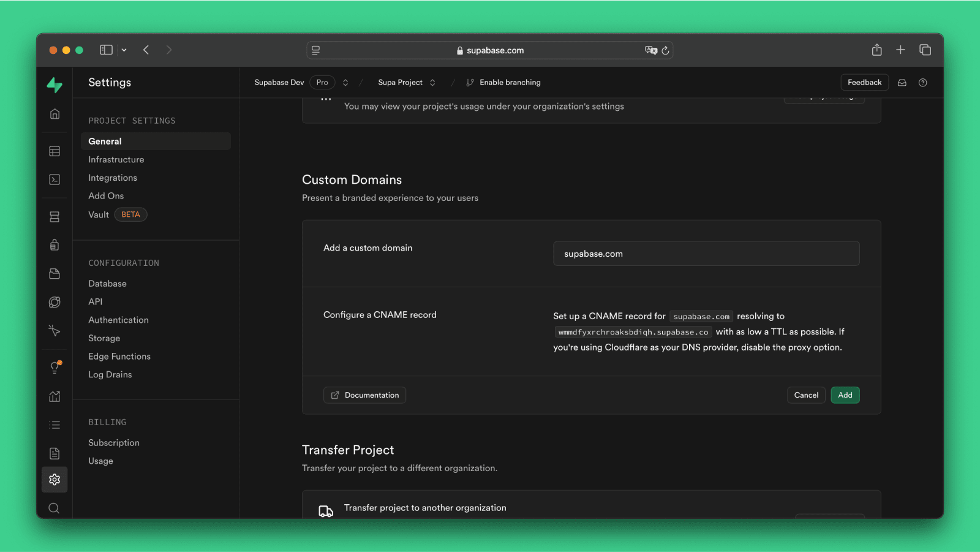Open Vault BETA settings
The image size is (980, 552).
(x=118, y=214)
